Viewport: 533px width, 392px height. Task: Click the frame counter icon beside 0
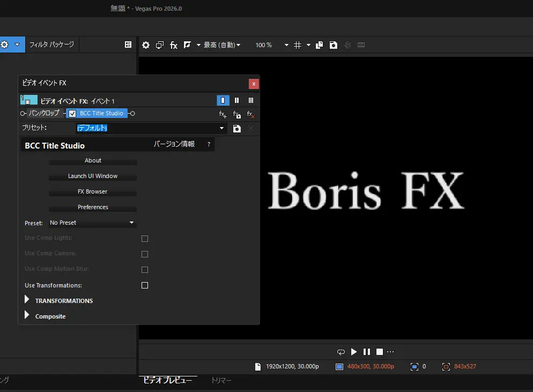414,366
